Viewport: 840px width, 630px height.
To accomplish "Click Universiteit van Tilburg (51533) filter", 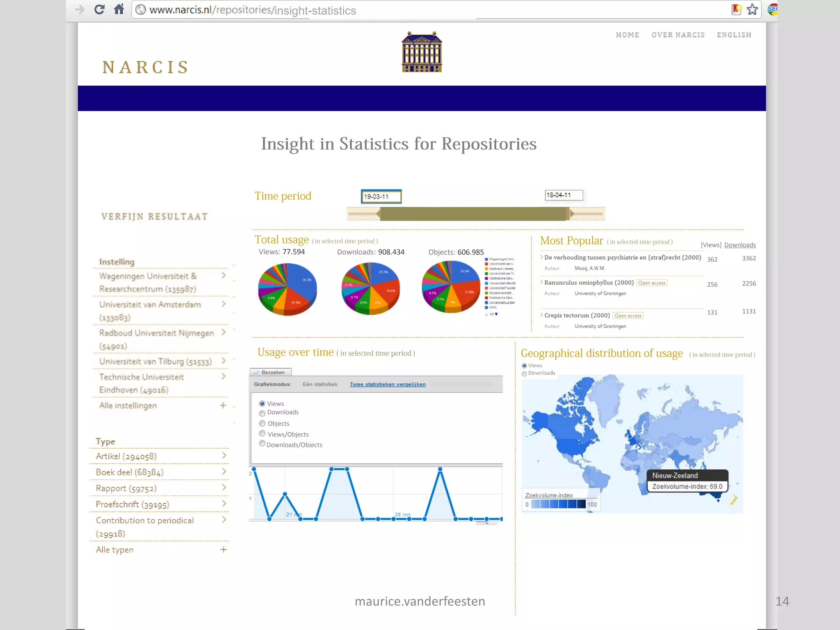I will point(155,361).
